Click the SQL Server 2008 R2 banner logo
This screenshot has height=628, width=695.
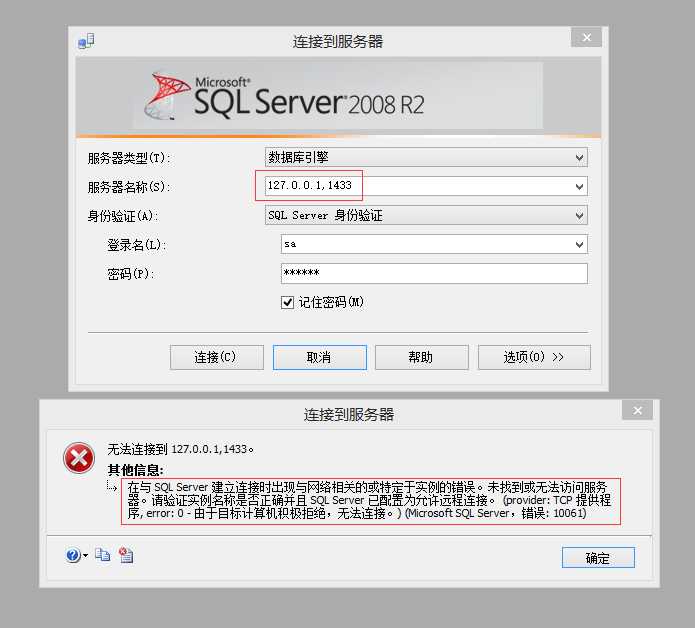pyautogui.click(x=285, y=96)
